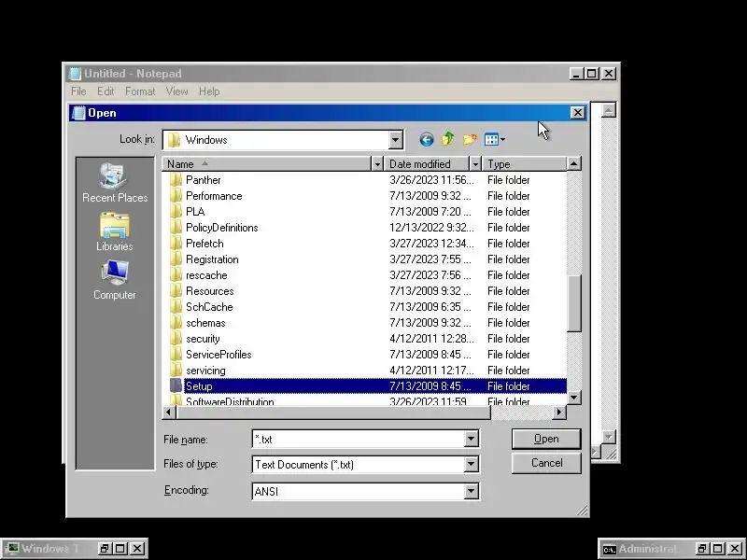Go back using the blue arrow icon
Image resolution: width=747 pixels, height=560 pixels.
pyautogui.click(x=427, y=139)
